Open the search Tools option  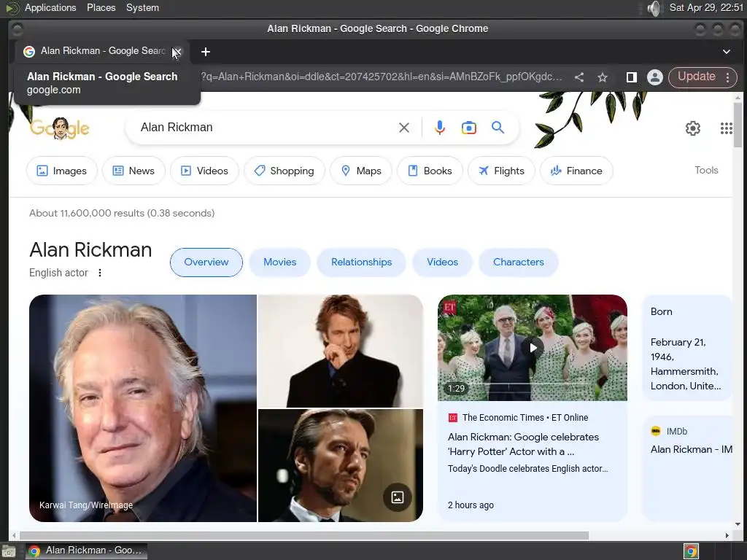pyautogui.click(x=706, y=170)
